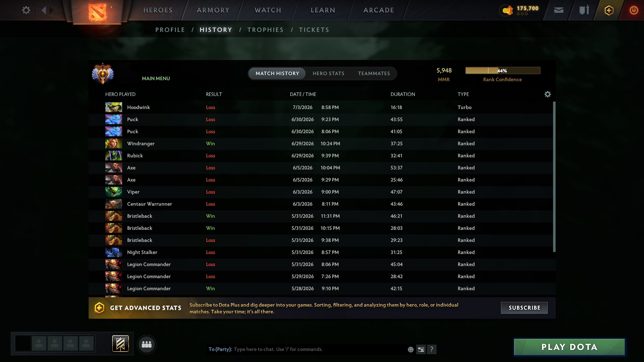Click the rank medal badge
The width and height of the screenshot is (644, 362).
[103, 73]
